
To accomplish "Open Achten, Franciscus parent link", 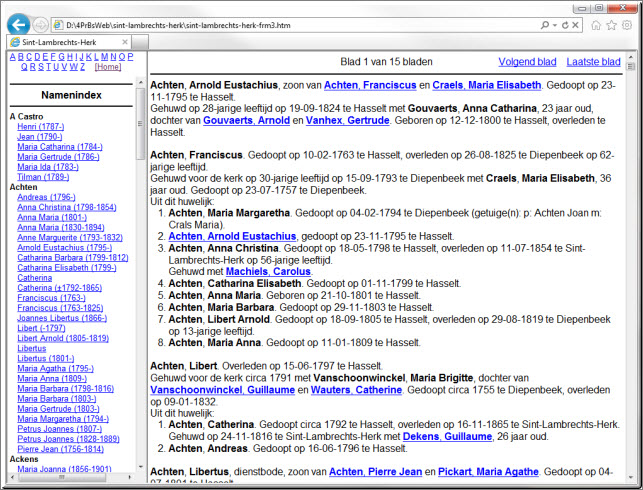I will (x=370, y=85).
